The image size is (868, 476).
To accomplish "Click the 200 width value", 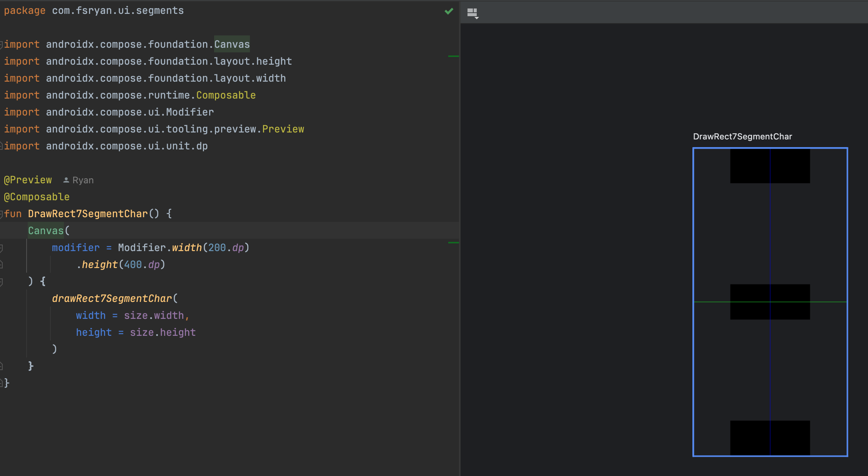I will coord(217,248).
